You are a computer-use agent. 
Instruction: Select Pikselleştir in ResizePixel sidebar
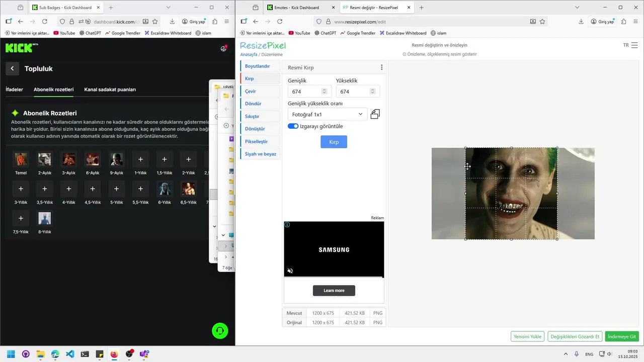coord(260,141)
